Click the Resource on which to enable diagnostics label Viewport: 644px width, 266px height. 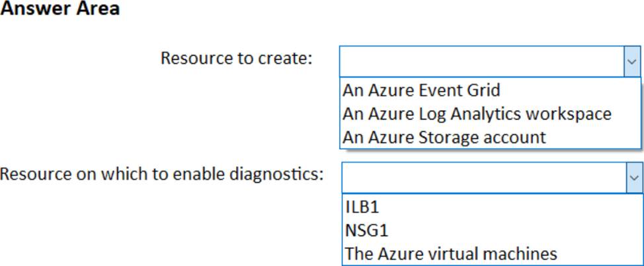point(162,174)
